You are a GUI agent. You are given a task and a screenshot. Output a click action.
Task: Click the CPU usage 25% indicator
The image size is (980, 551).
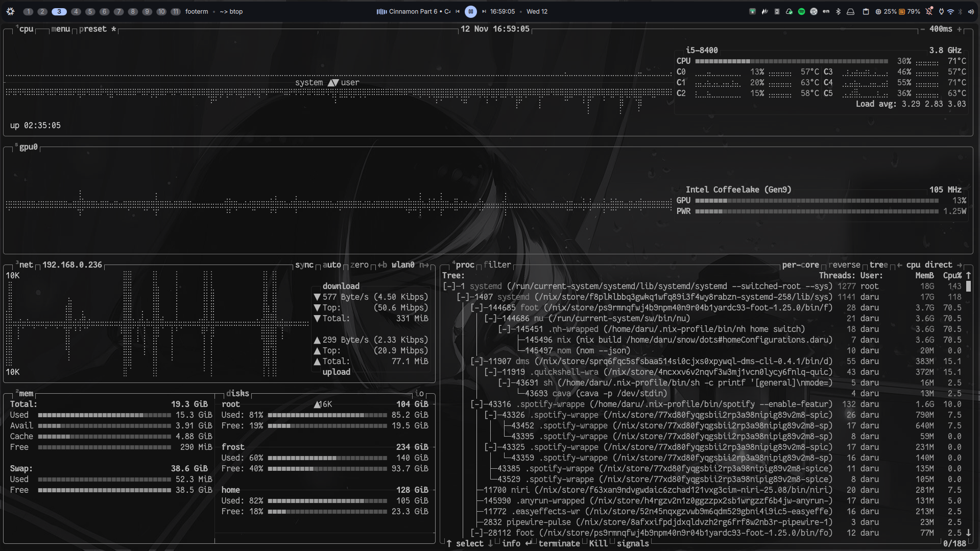point(886,11)
